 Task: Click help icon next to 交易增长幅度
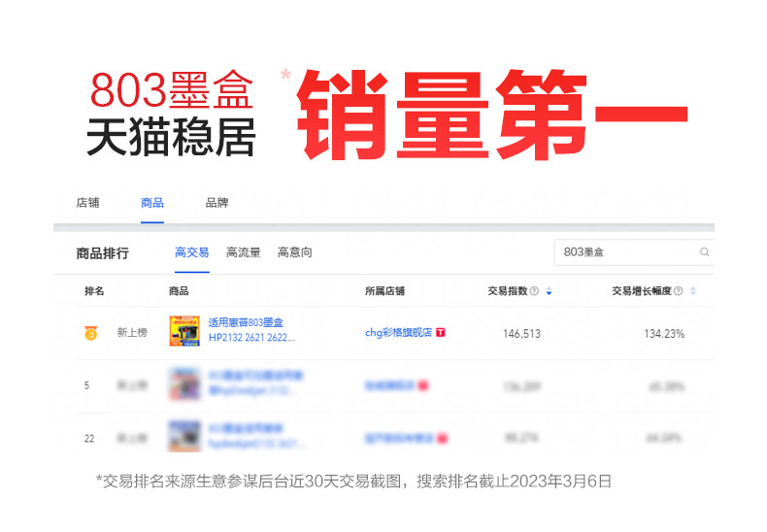point(678,291)
